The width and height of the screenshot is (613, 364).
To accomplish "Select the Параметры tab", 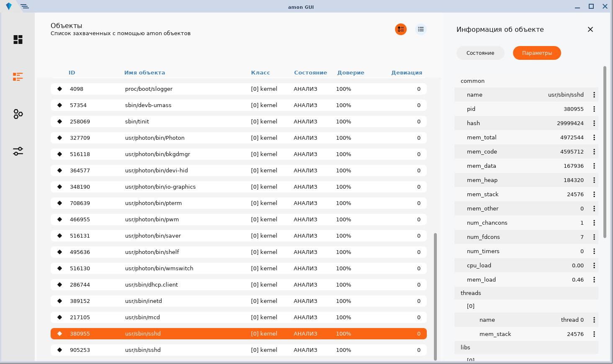I will tap(536, 53).
